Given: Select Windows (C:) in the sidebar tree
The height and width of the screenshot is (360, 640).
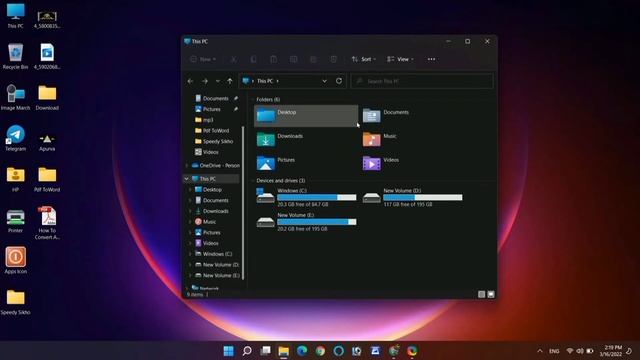Looking at the screenshot, I should pos(213,254).
